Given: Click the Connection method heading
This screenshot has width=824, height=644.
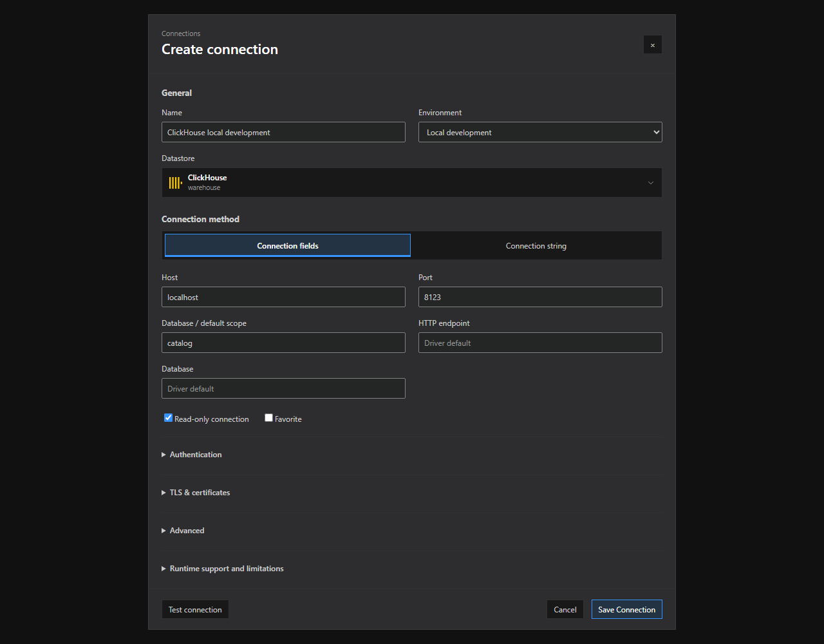Looking at the screenshot, I should [x=200, y=219].
